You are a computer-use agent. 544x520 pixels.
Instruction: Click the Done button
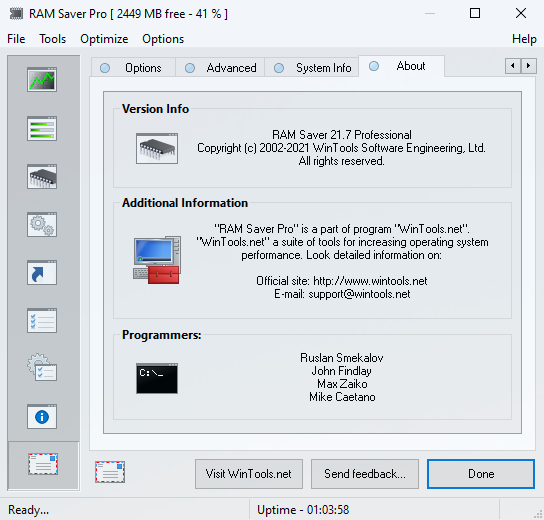point(481,474)
